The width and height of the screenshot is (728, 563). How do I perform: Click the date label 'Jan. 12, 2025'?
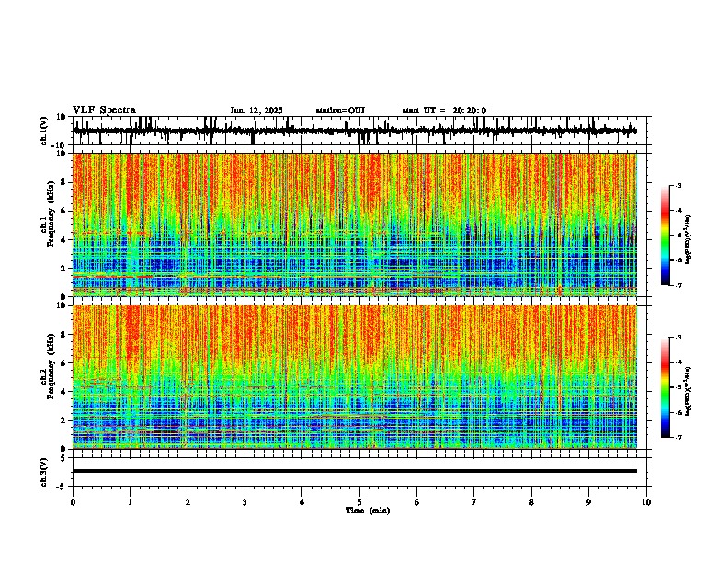coord(256,110)
